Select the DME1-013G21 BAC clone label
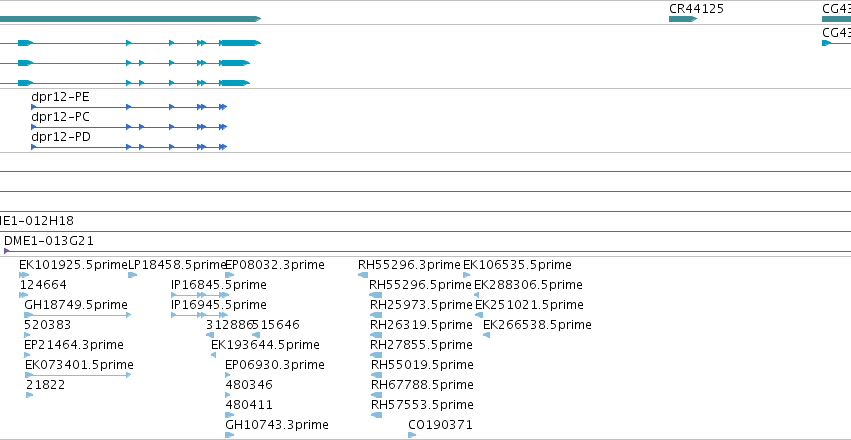851x440 pixels. (x=48, y=241)
